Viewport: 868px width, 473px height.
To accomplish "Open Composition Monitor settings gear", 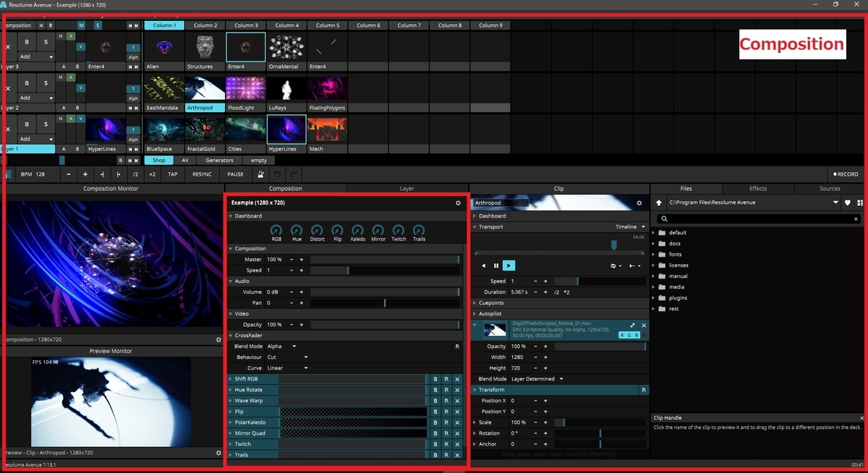I will click(218, 339).
